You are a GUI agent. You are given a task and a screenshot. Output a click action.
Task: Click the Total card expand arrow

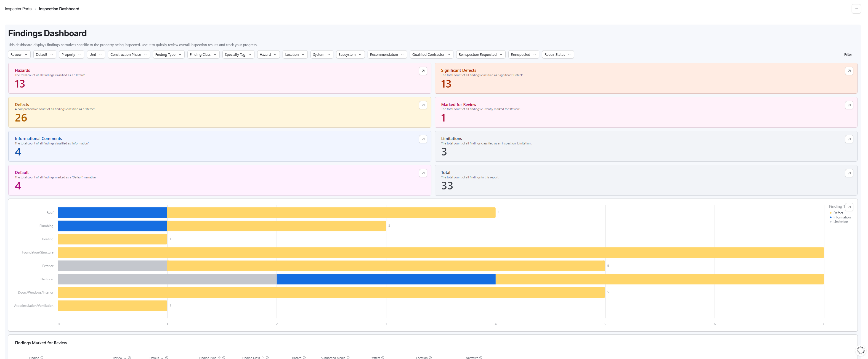849,173
